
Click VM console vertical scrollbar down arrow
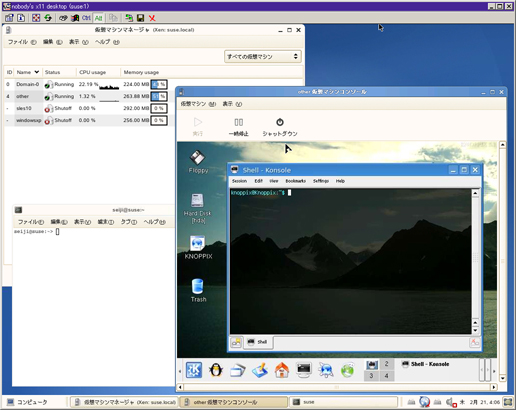[503, 378]
